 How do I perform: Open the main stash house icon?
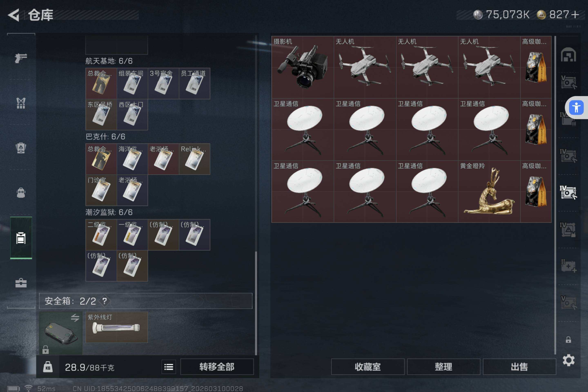point(568,55)
